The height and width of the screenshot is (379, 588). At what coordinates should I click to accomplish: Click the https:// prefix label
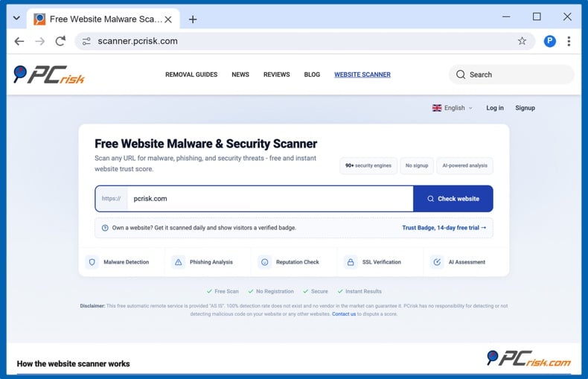click(x=112, y=199)
